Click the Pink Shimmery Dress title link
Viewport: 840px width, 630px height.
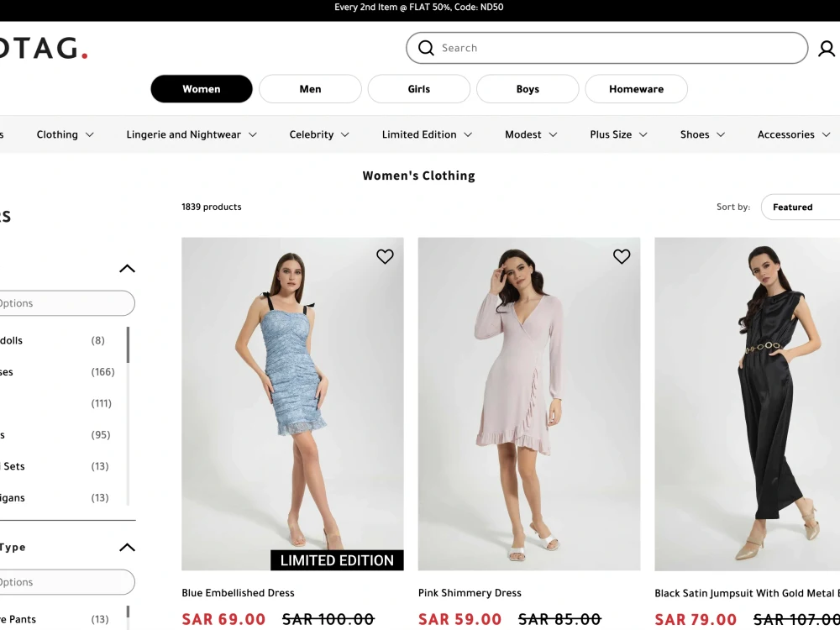470,592
